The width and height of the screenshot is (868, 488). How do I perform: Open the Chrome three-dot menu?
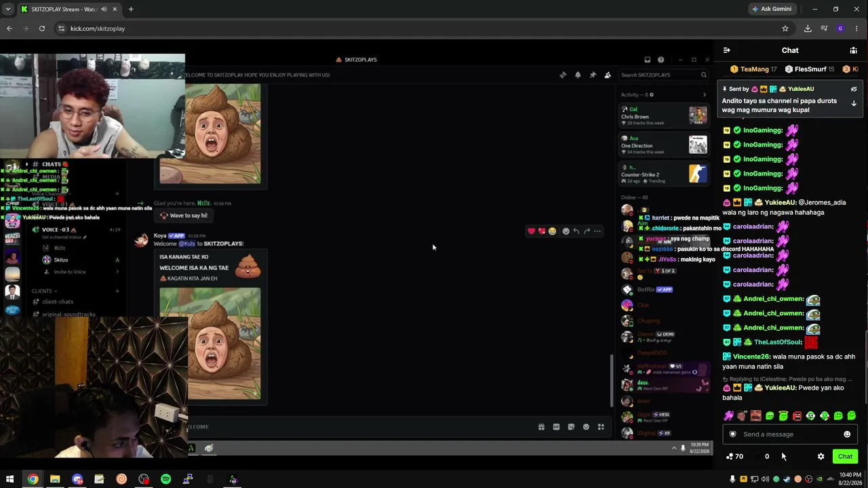(856, 28)
